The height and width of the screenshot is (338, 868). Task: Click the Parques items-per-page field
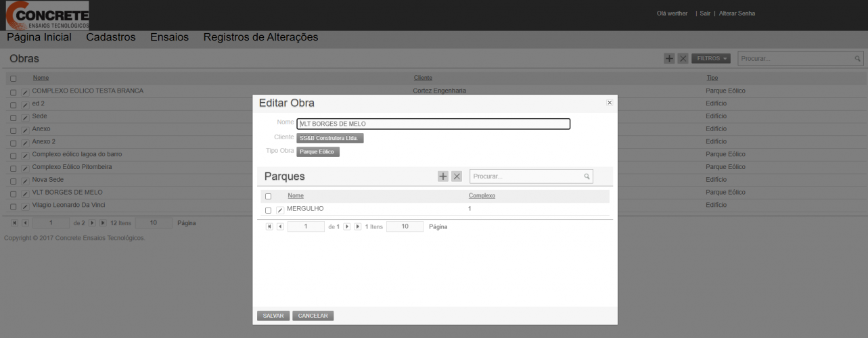point(405,226)
